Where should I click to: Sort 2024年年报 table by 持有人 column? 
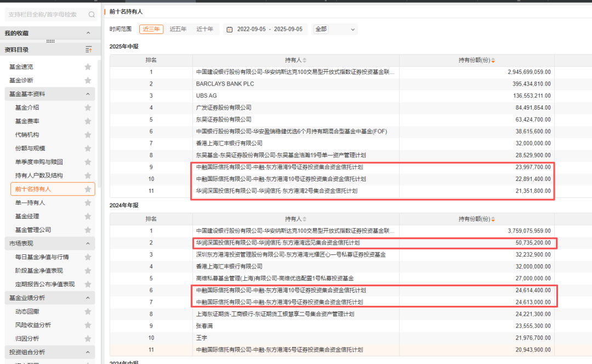tap(305, 219)
